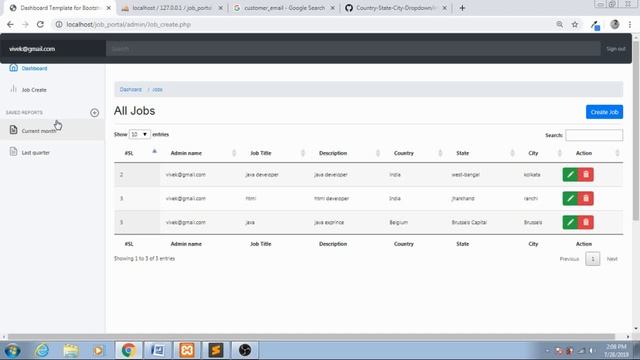Screen dimensions: 640x360
Task: Edit the html developer job in ranchi row
Action: point(570,199)
